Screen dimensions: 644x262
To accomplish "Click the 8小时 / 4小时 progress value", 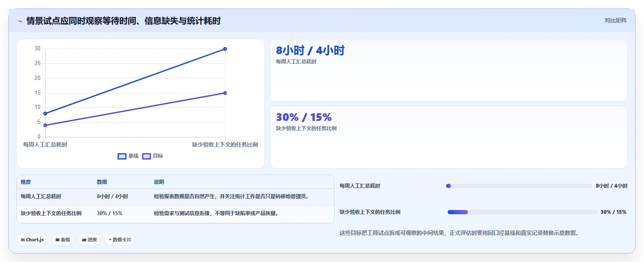I will (611, 186).
